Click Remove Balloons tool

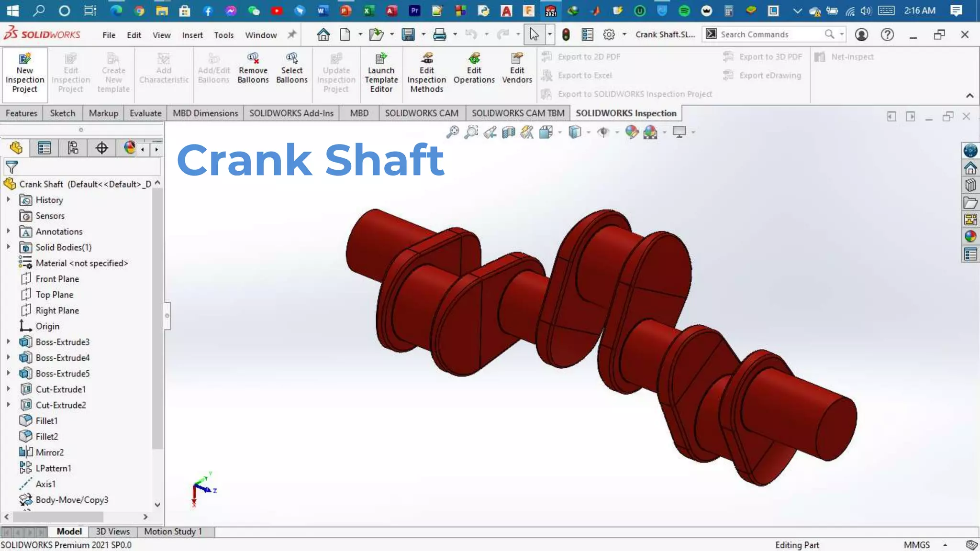point(253,69)
